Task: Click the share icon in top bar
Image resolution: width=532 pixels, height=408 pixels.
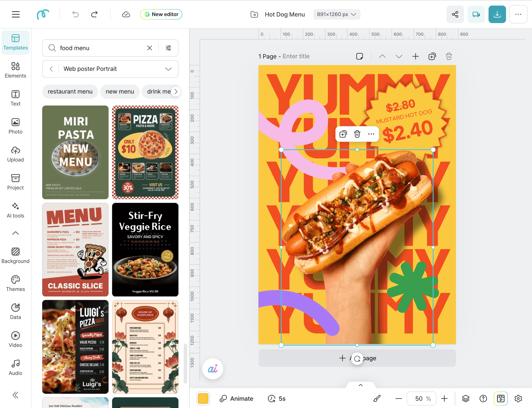Action: pyautogui.click(x=455, y=14)
